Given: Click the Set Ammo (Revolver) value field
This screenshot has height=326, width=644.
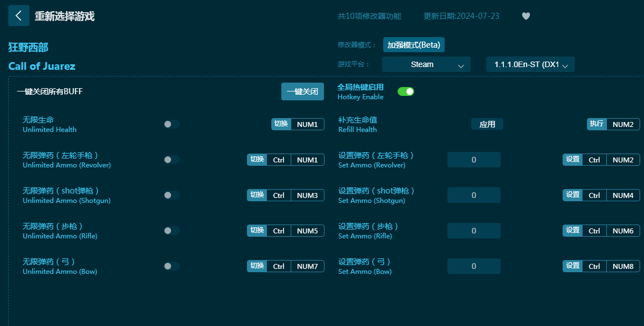Looking at the screenshot, I should coord(474,160).
